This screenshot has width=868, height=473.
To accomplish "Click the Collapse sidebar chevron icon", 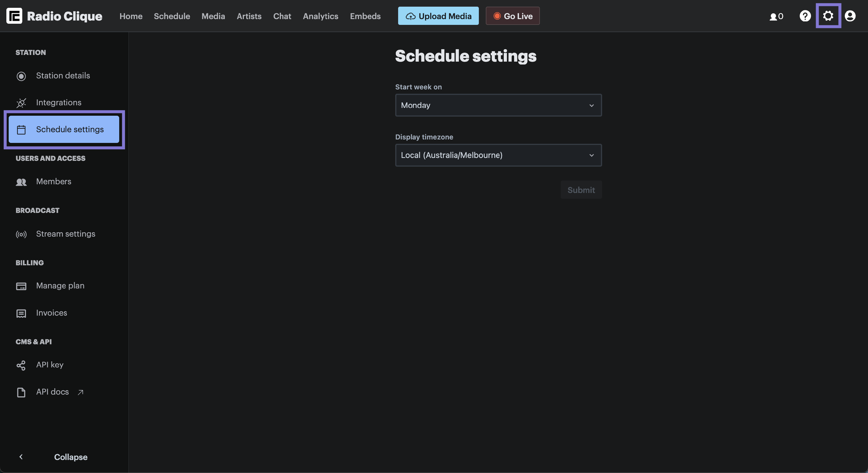I will tap(21, 457).
